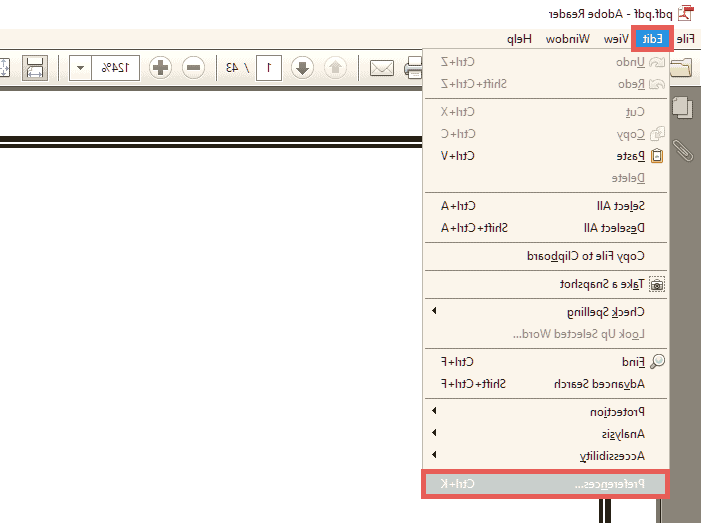Choose Preferences... from Edit menu

click(545, 484)
